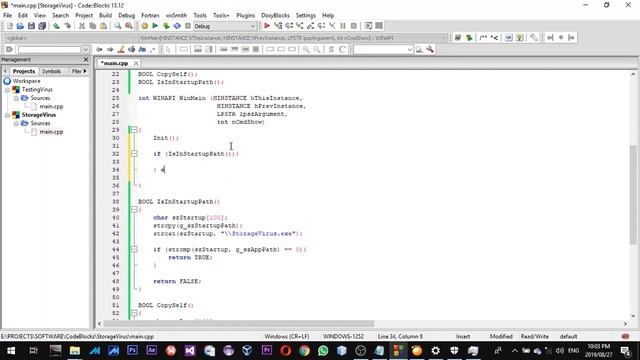Select the Projects tab in Management
The width and height of the screenshot is (640, 360).
pyautogui.click(x=24, y=71)
